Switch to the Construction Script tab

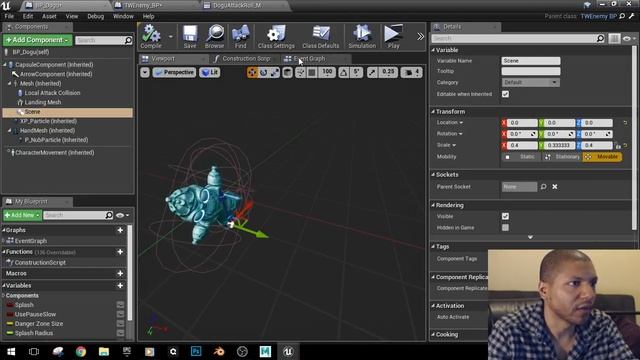246,59
